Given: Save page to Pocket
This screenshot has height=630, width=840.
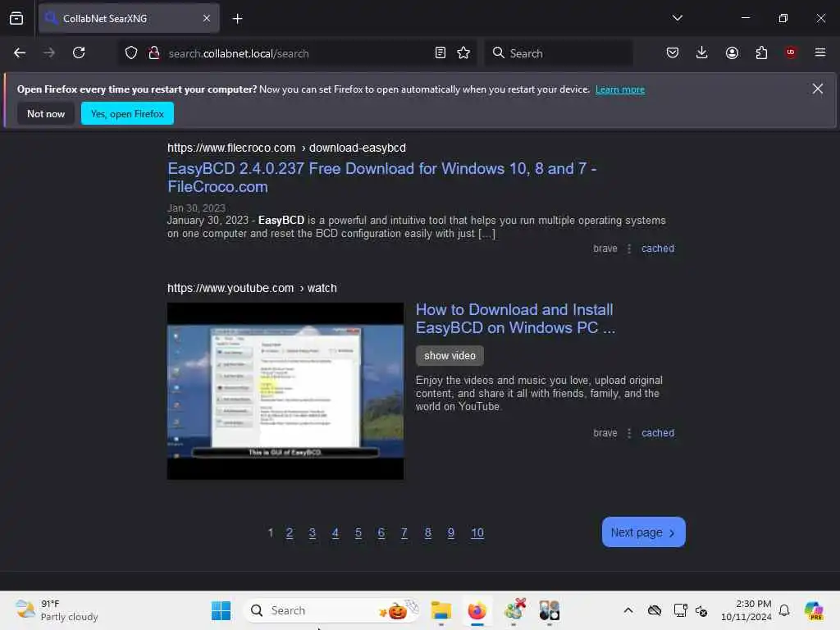Looking at the screenshot, I should point(673,52).
